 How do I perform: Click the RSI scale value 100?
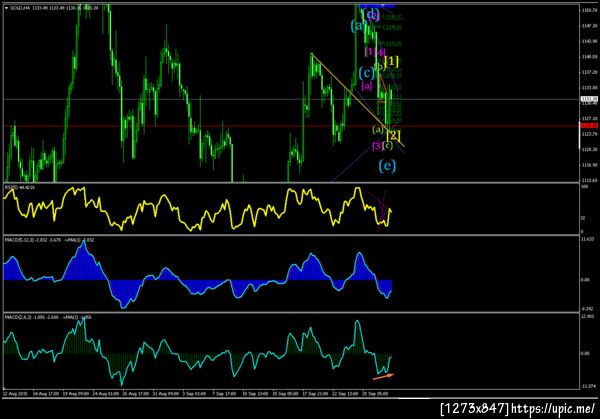pyautogui.click(x=584, y=187)
